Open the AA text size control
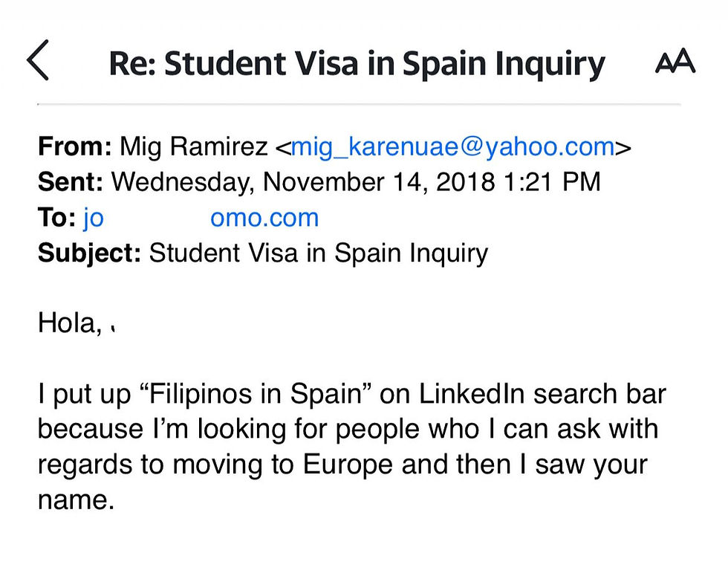Viewport: 728px width, 582px height. pos(675,61)
